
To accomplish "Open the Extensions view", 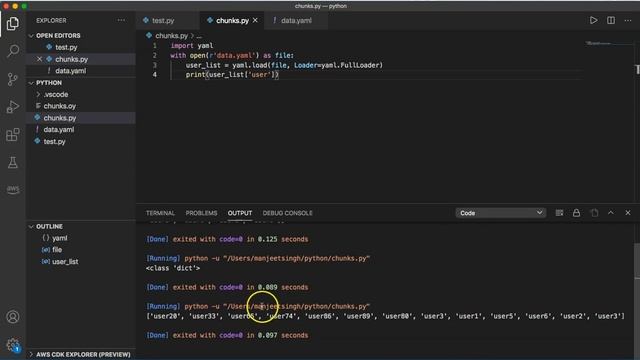I will [x=13, y=134].
